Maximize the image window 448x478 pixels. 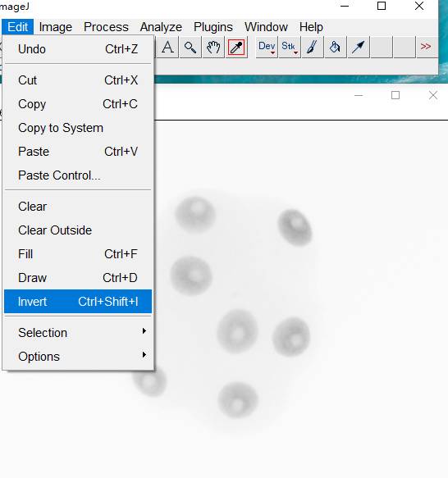pyautogui.click(x=395, y=95)
